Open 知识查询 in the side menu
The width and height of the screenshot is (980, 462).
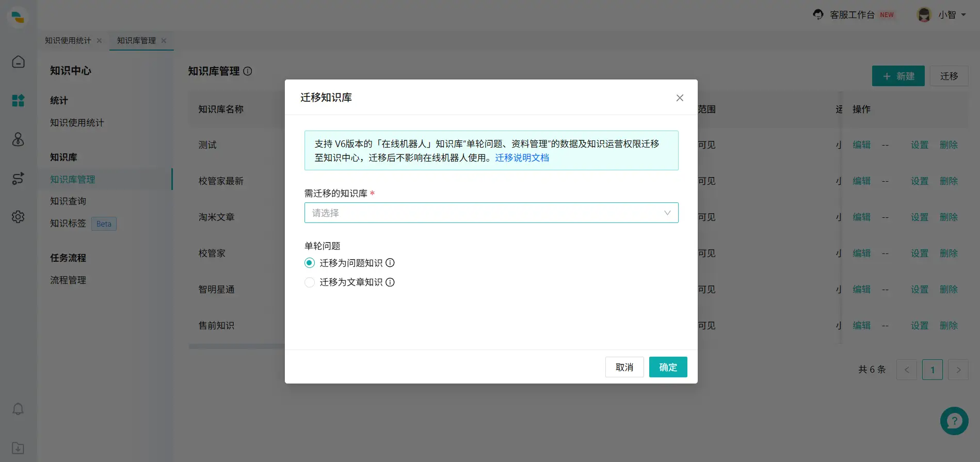pos(68,201)
